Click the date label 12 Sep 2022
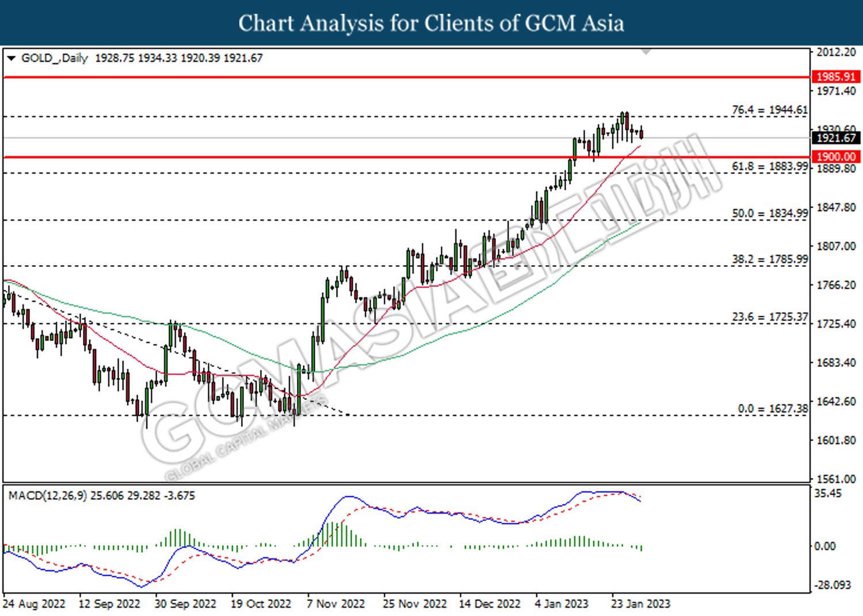The width and height of the screenshot is (863, 616). coord(109,604)
